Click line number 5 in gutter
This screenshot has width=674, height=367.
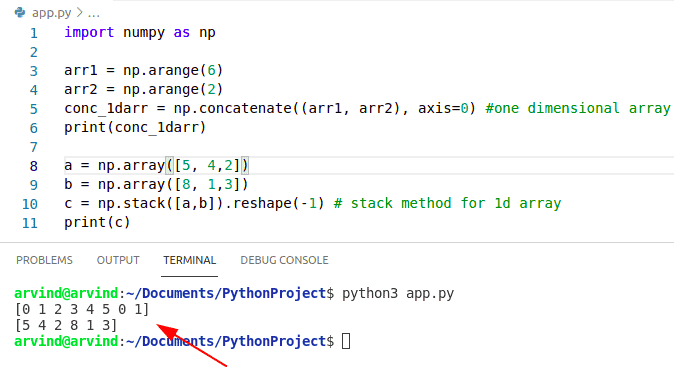click(34, 109)
